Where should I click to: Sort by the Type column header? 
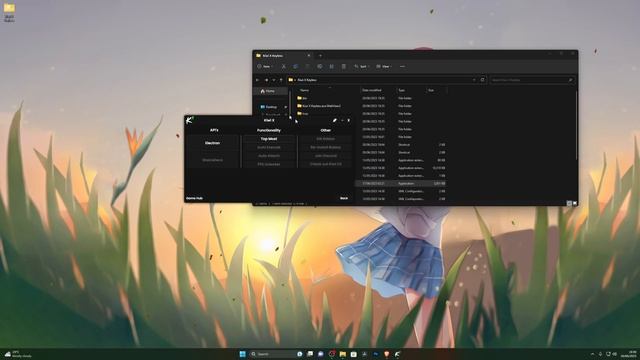point(402,90)
